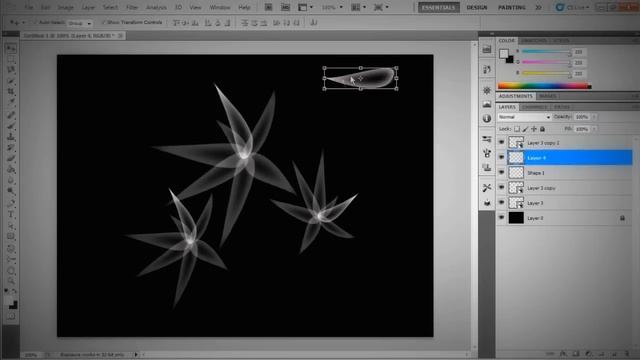Click the lock icon on Layer 0
The width and height of the screenshot is (640, 360).
click(x=622, y=218)
